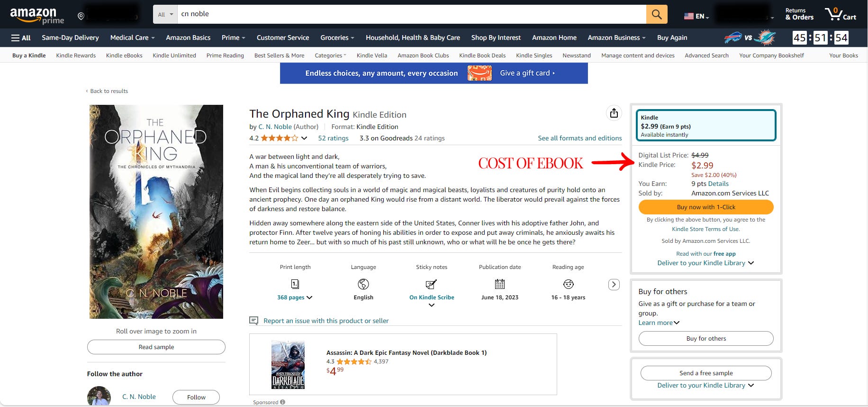Expand the EN language selector
This screenshot has height=407, width=868.
(x=703, y=16)
